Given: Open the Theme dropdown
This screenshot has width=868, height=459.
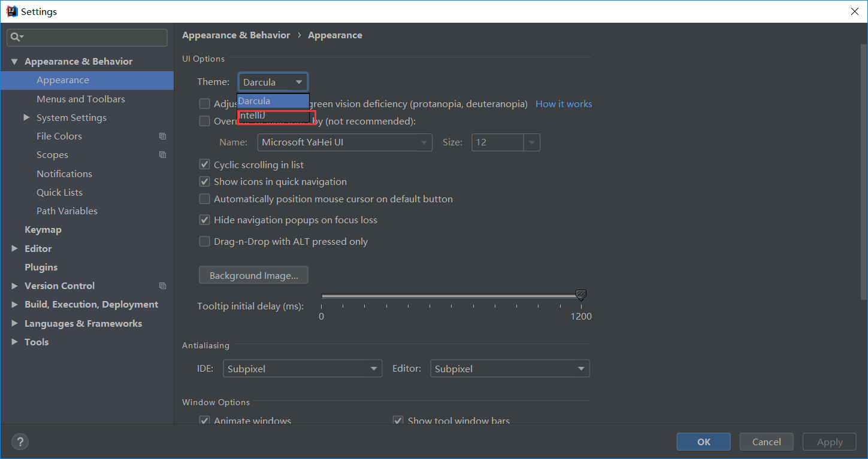Looking at the screenshot, I should point(273,82).
